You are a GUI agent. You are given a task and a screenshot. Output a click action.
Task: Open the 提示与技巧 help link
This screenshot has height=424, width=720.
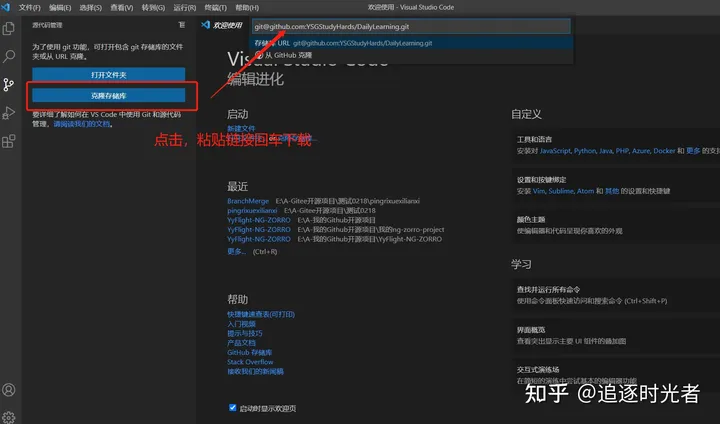coord(245,334)
